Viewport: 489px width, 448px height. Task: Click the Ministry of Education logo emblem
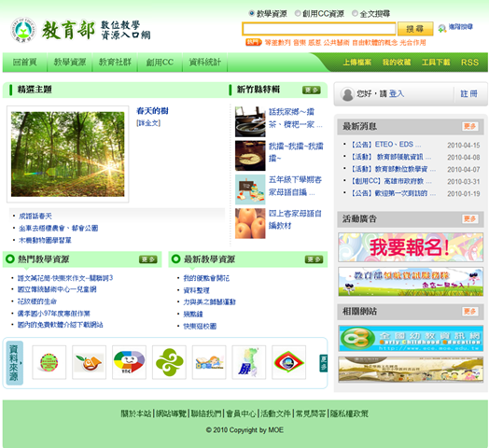point(22,30)
